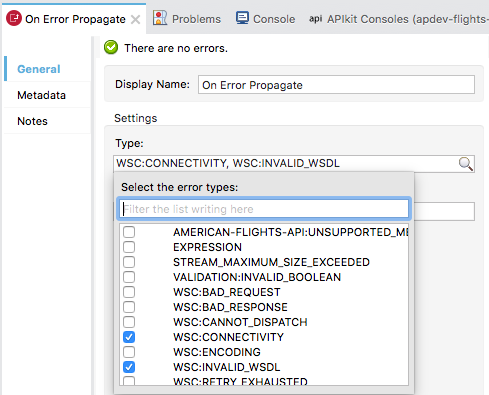The image size is (489, 395).
Task: Uncheck the WSC:INVALID_WSDL checkbox
Action: click(129, 367)
